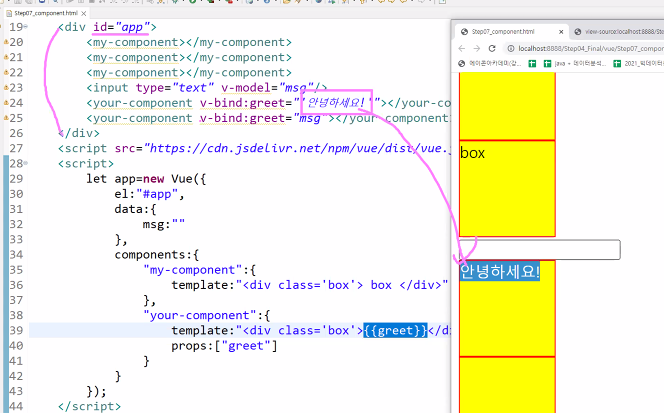Image resolution: width=664 pixels, height=413 pixels.
Task: Collapse the script block fold at line 28
Action: [26, 163]
